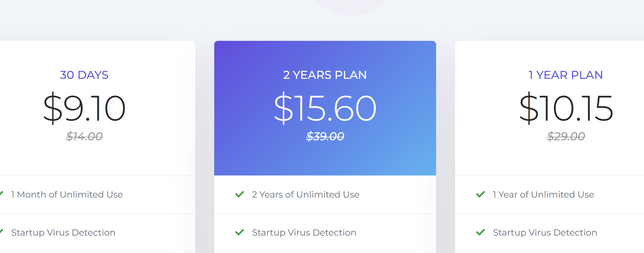Click the crossed-out $39.00 price

(x=325, y=136)
